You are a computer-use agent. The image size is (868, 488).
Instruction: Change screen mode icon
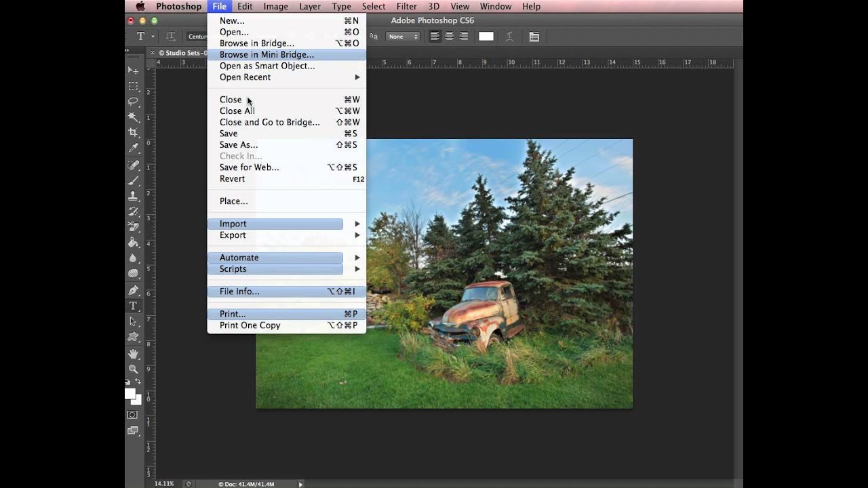tap(133, 430)
